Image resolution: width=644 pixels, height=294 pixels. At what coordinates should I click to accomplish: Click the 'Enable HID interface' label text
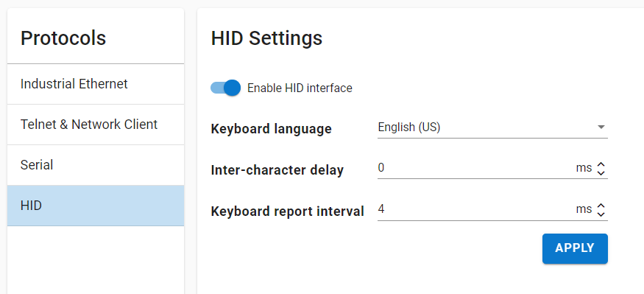(300, 88)
